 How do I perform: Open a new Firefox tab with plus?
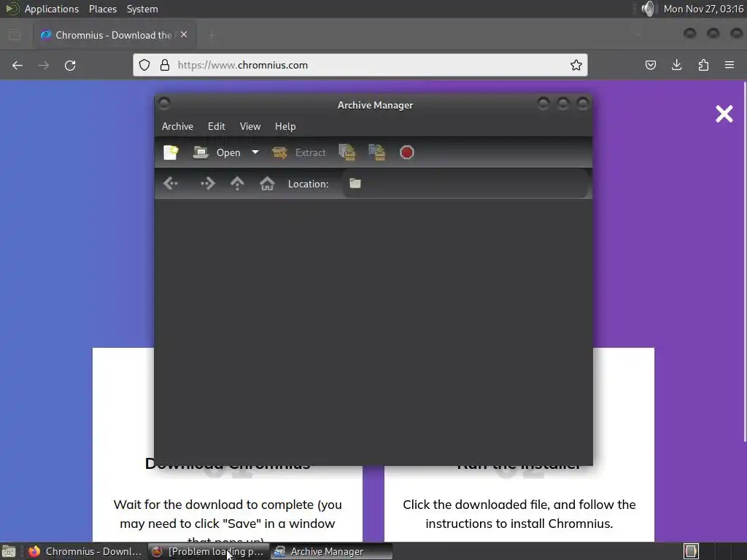[x=212, y=34]
